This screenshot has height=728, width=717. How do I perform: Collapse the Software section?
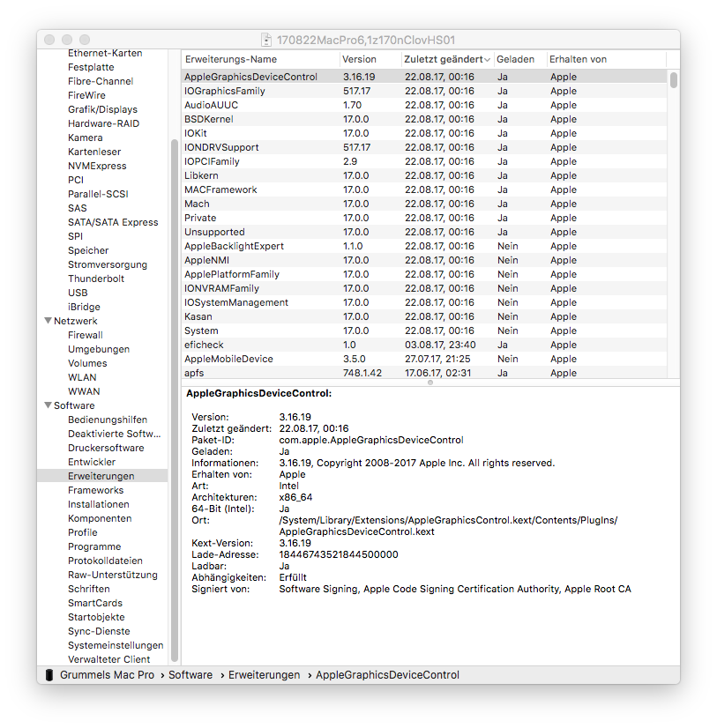pos(48,405)
